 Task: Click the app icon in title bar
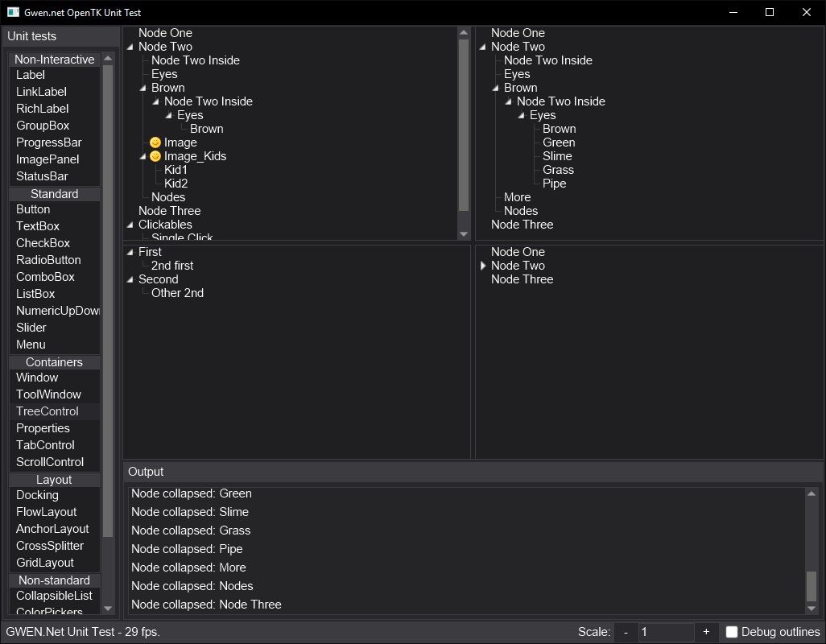click(13, 12)
